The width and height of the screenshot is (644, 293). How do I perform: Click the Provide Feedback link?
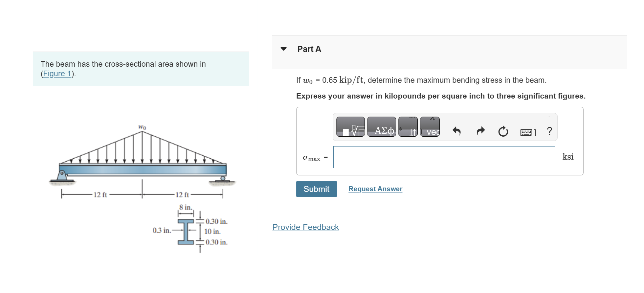point(305,227)
